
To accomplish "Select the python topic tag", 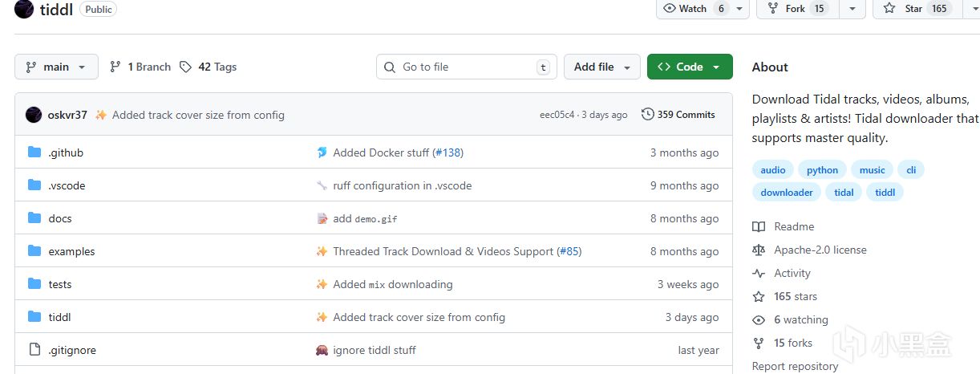I will [x=822, y=169].
